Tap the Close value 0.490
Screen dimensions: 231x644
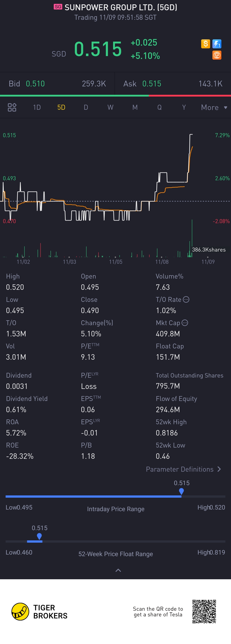pos(90,310)
